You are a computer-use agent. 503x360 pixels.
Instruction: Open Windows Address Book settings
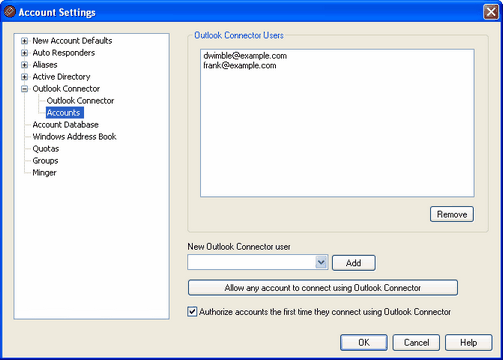(x=74, y=137)
